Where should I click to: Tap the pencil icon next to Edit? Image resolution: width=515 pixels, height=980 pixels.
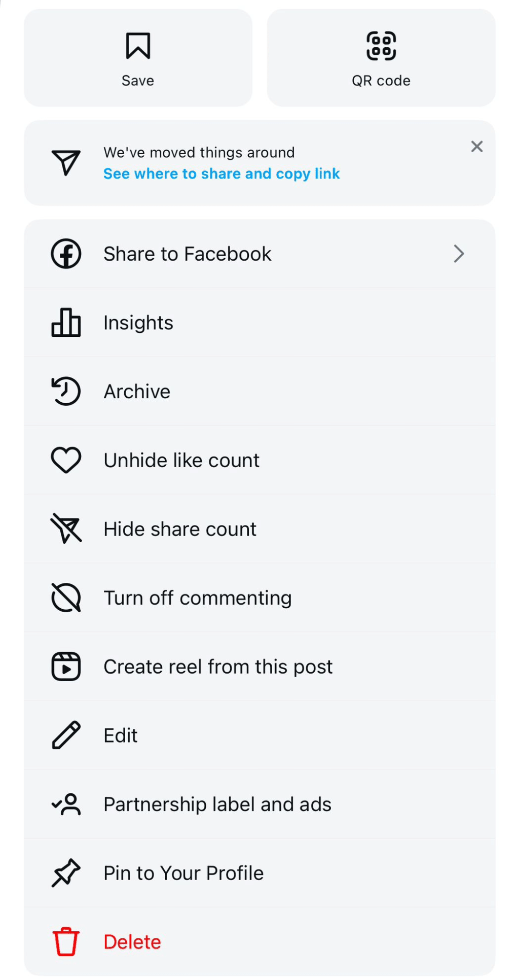(65, 735)
